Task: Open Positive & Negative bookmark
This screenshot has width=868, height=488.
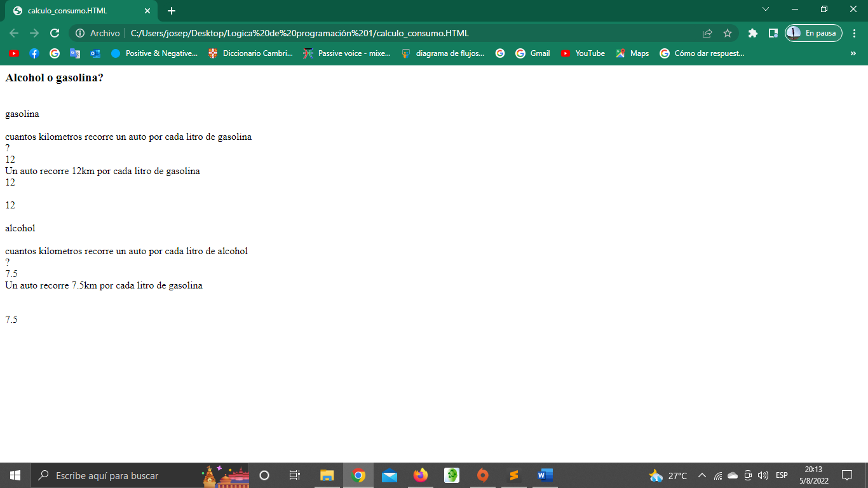Action: pyautogui.click(x=154, y=53)
